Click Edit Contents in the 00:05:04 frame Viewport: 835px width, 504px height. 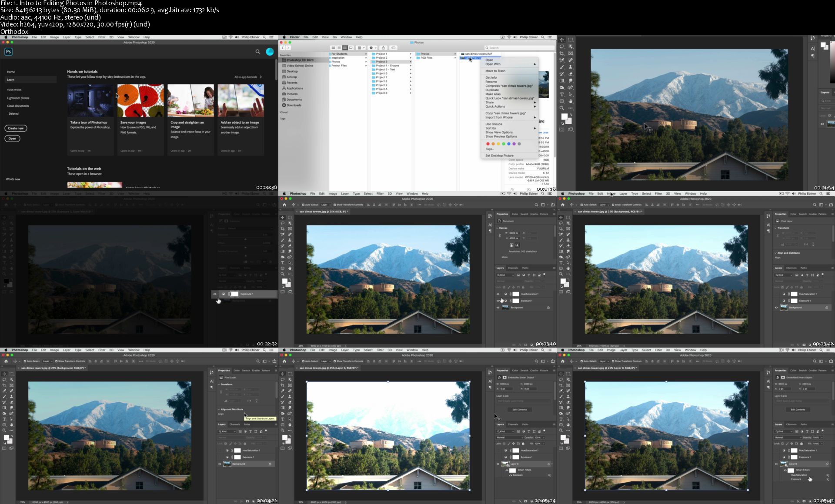[519, 409]
